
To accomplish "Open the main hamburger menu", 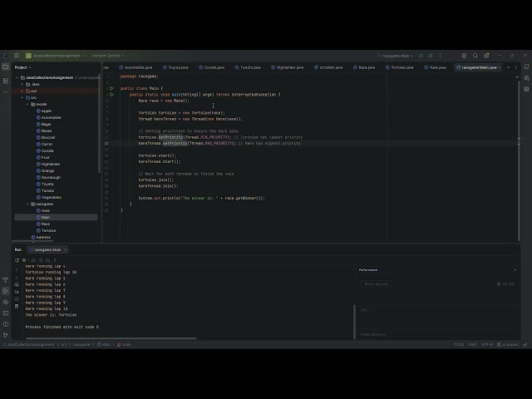I will coord(16,56).
